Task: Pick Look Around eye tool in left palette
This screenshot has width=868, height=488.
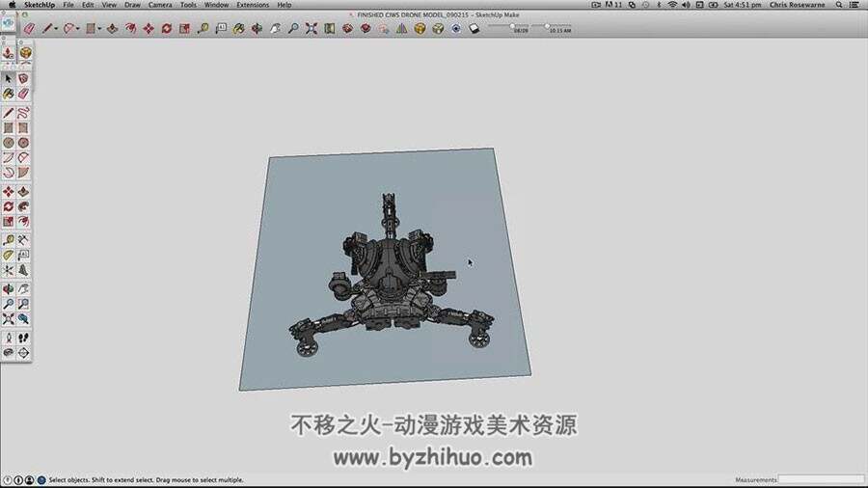Action: [x=9, y=353]
